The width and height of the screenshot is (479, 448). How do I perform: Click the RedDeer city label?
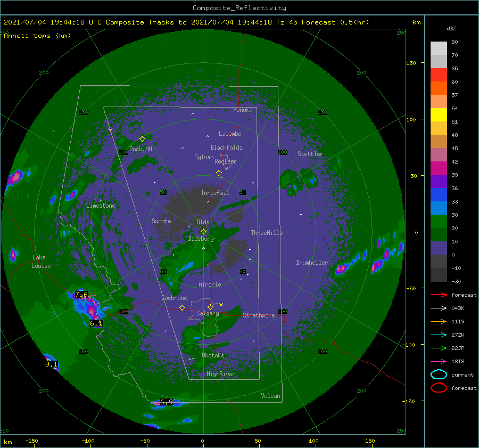click(x=226, y=161)
